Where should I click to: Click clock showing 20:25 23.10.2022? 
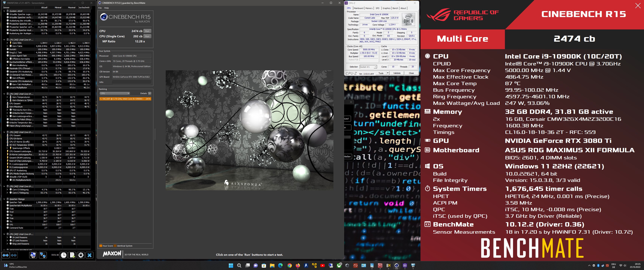pyautogui.click(x=636, y=265)
